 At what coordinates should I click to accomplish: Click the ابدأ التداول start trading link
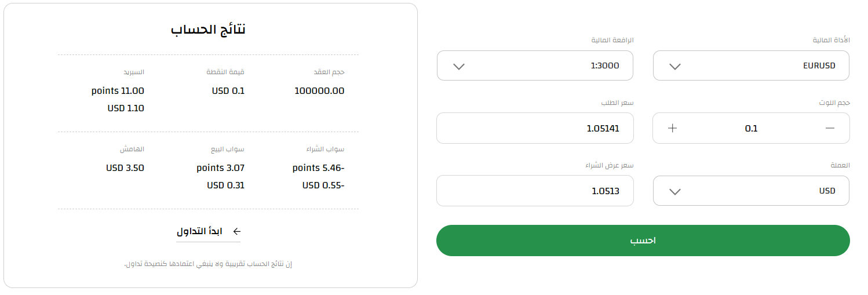pyautogui.click(x=200, y=231)
